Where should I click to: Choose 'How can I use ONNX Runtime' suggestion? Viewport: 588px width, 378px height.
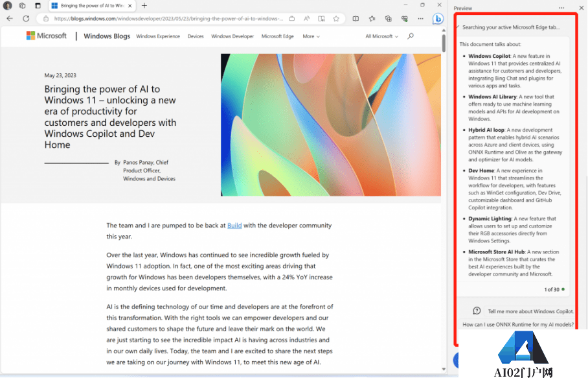coord(518,324)
